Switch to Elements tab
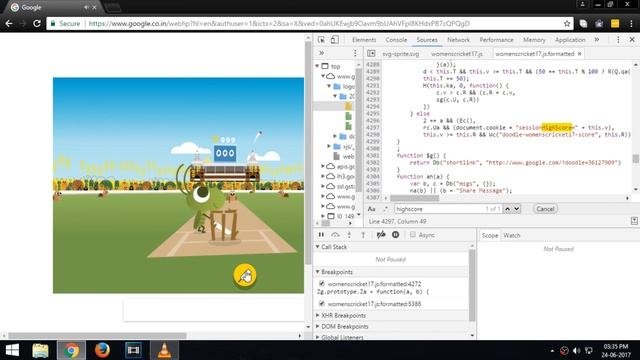This screenshot has width=640, height=360. (364, 40)
